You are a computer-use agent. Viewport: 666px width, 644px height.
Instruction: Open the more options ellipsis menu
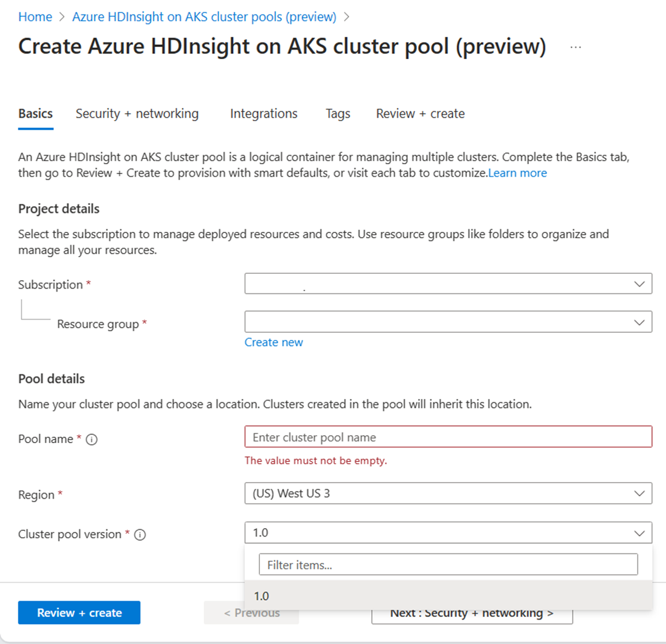pos(575,47)
